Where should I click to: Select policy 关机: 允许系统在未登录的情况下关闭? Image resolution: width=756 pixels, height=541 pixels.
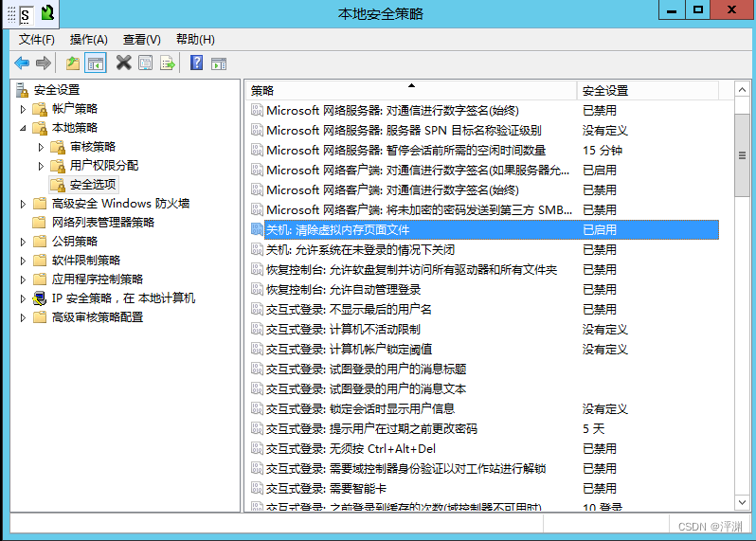tap(360, 250)
